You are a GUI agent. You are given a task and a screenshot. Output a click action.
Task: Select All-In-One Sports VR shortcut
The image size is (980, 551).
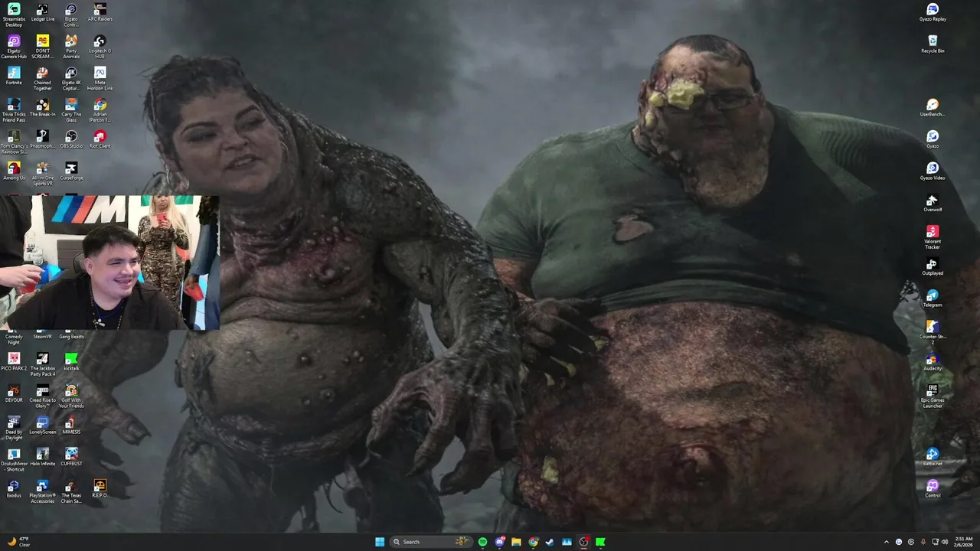[x=43, y=174]
